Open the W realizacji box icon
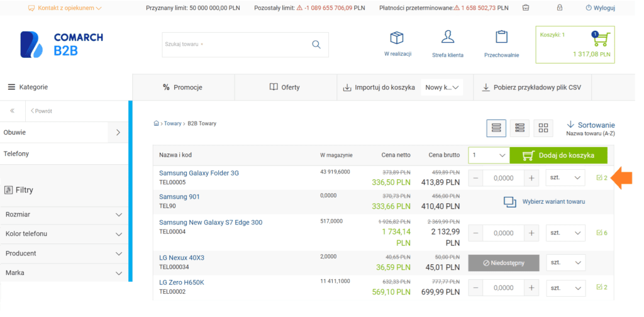644x317 pixels. tap(396, 38)
